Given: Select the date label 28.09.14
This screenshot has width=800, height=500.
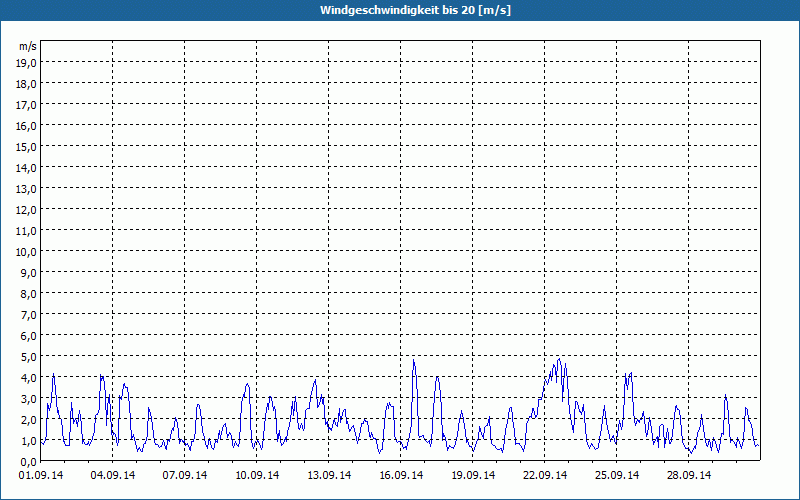Looking at the screenshot, I should (x=688, y=475).
